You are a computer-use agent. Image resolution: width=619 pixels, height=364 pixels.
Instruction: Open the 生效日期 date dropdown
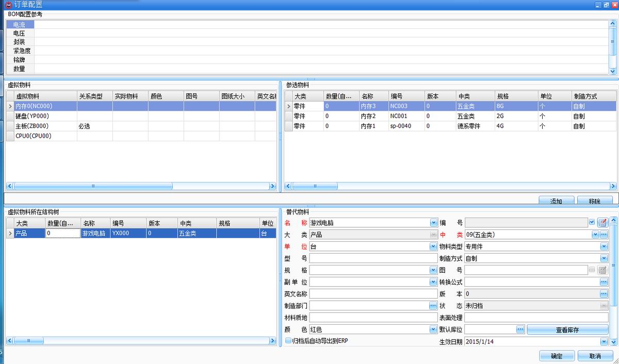click(x=604, y=341)
